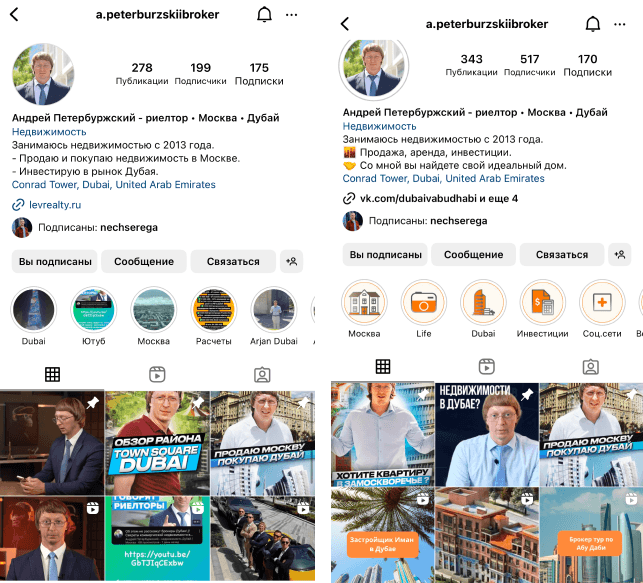Open Обзор района Town Square Dubai post

(x=157, y=443)
